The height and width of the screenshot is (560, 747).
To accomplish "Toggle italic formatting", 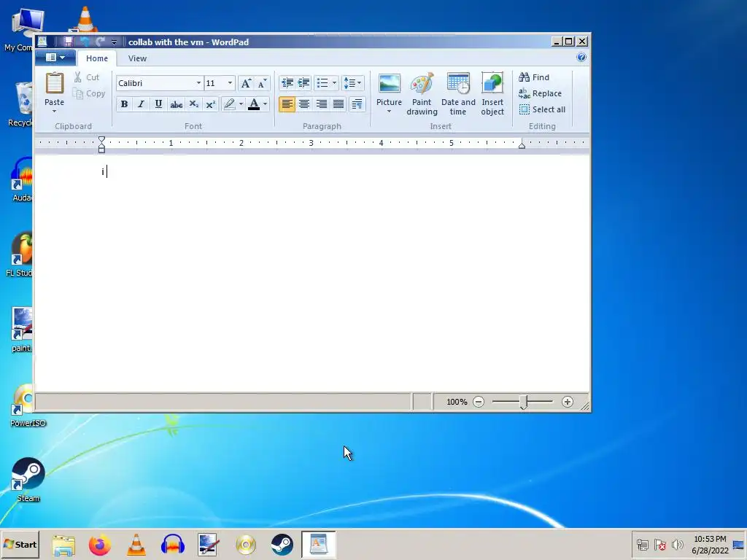I will [x=141, y=104].
